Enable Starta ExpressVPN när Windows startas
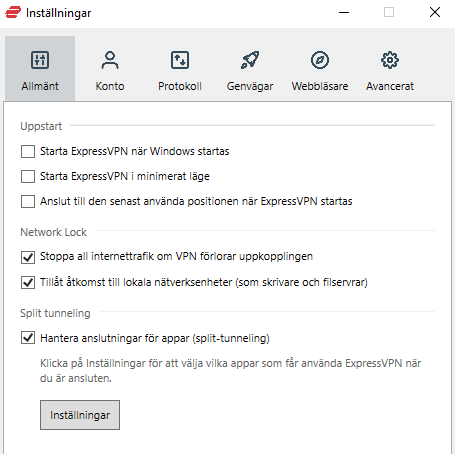The width and height of the screenshot is (455, 454). pyautogui.click(x=28, y=151)
